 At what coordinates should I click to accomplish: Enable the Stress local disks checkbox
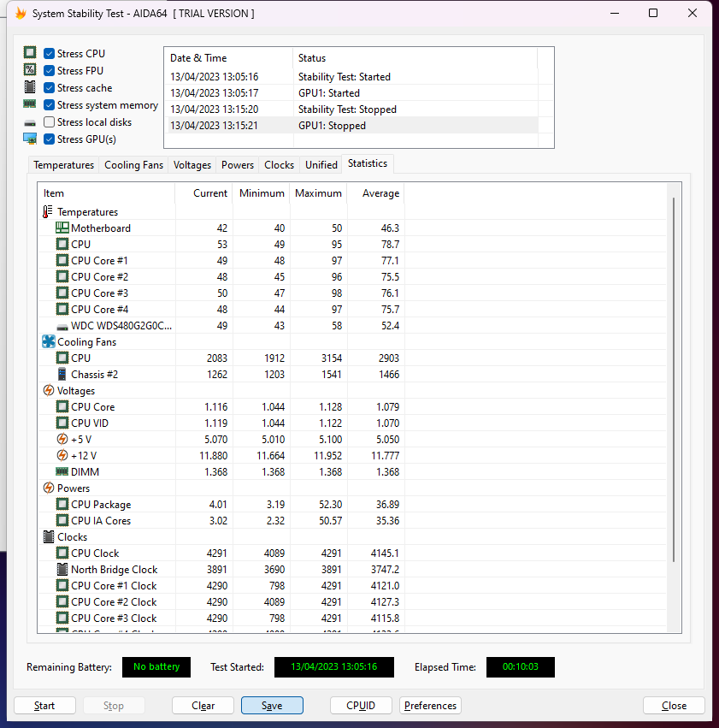50,122
